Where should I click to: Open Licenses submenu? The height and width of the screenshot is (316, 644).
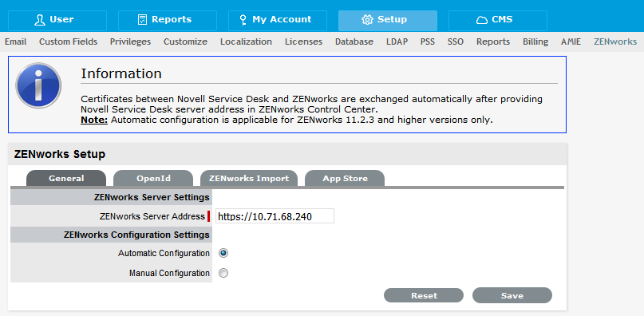click(303, 42)
